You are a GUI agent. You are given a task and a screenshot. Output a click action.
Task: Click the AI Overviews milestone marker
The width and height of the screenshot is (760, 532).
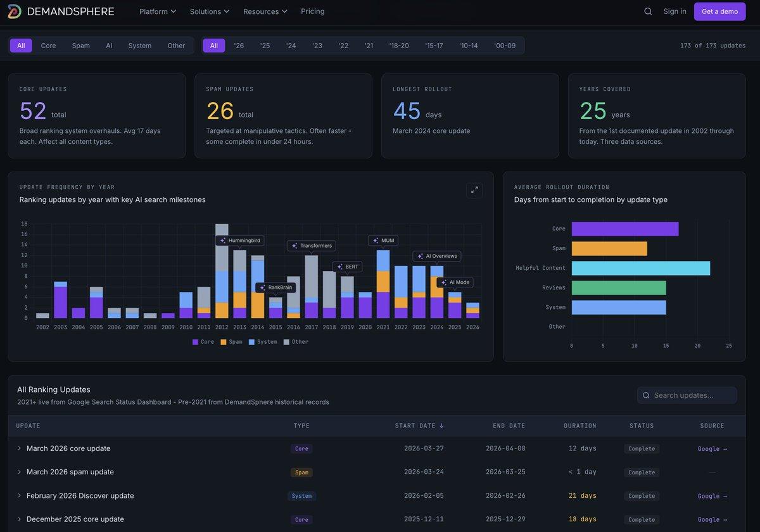[x=436, y=256]
